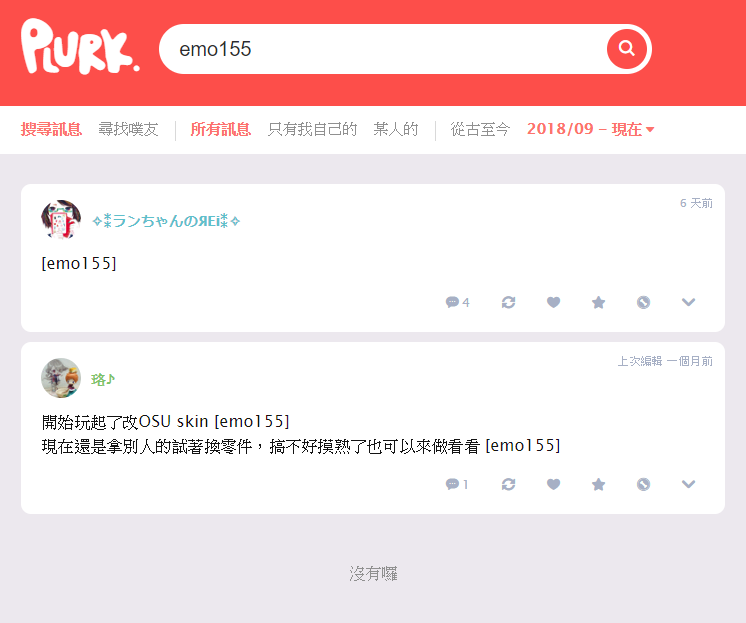The height and width of the screenshot is (623, 746).
Task: Favorite the first plurk with the star icon
Action: [599, 302]
